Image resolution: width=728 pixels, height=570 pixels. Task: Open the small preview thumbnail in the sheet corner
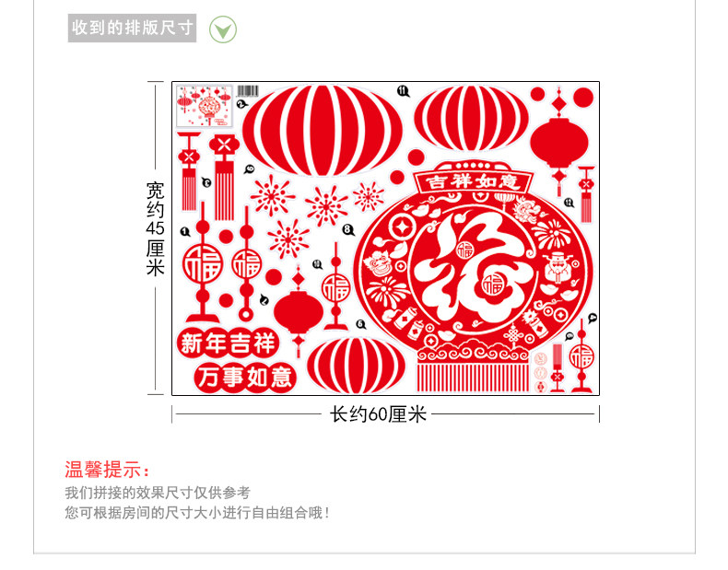[205, 106]
